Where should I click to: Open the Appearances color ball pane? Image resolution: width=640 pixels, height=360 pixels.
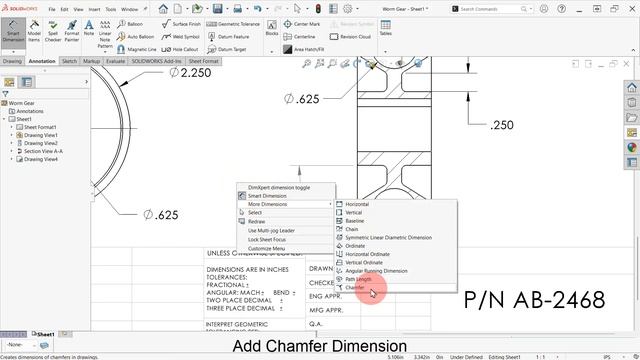click(x=632, y=147)
